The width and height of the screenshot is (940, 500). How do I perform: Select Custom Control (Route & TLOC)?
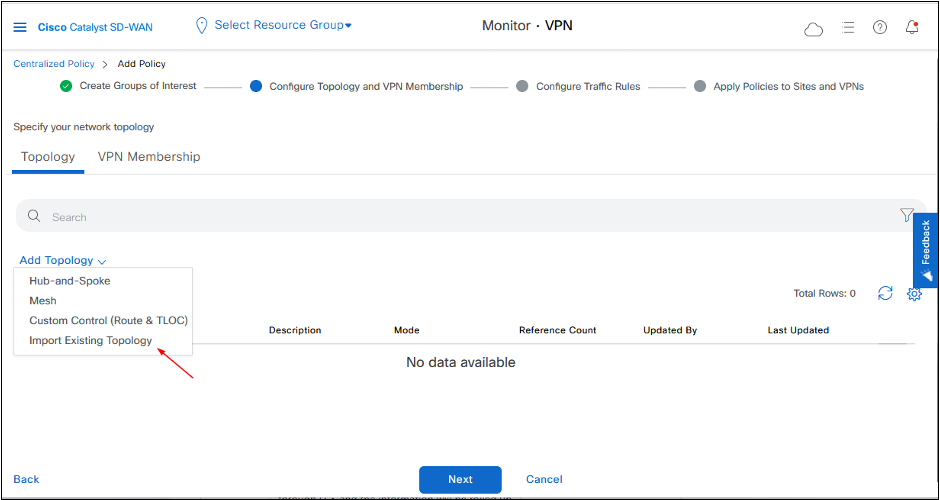pyautogui.click(x=108, y=320)
